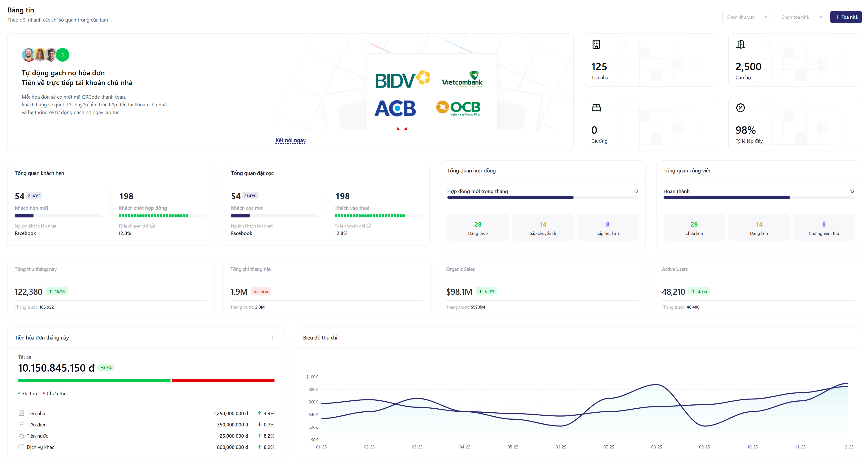
Task: Click the bed icon above Giường count
Action: (596, 108)
